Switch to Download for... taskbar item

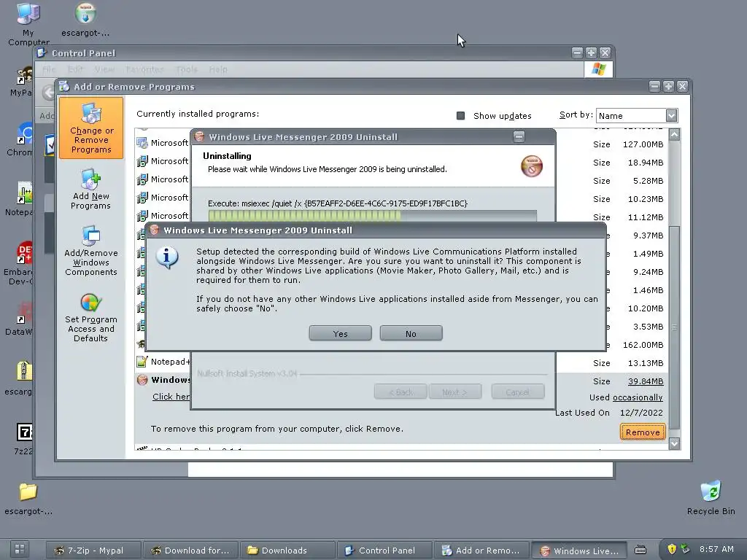(190, 550)
